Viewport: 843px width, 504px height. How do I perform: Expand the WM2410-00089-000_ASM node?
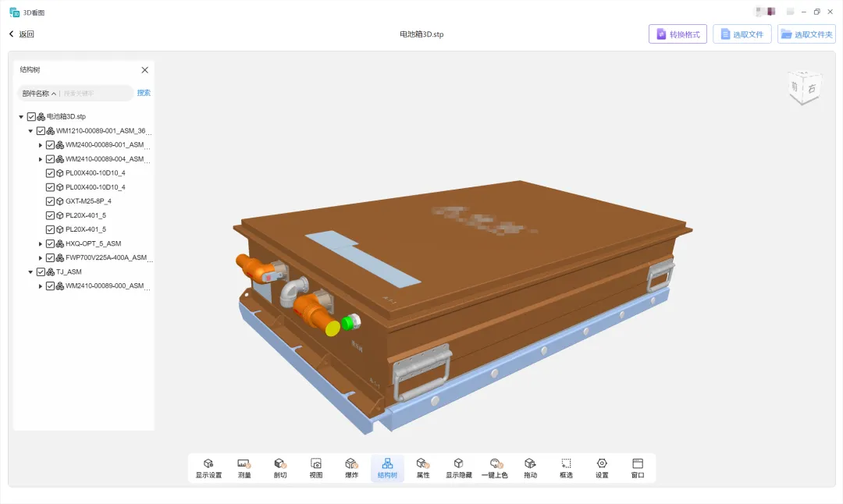click(x=41, y=286)
